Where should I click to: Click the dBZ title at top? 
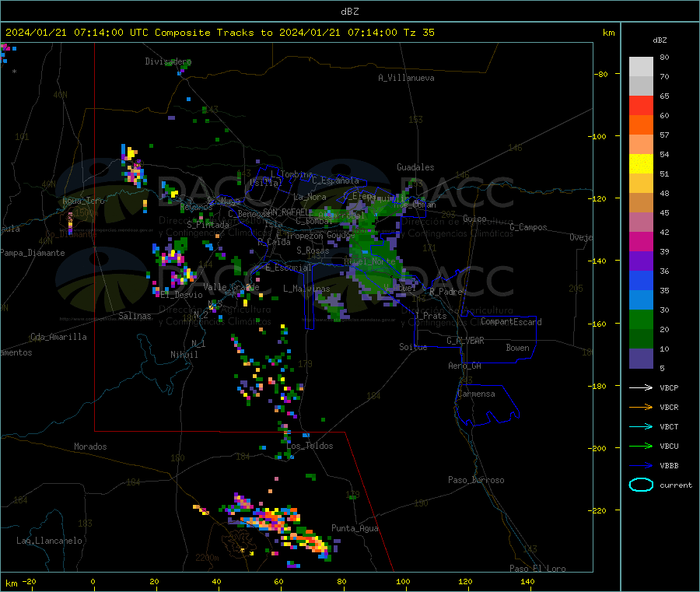(x=349, y=12)
